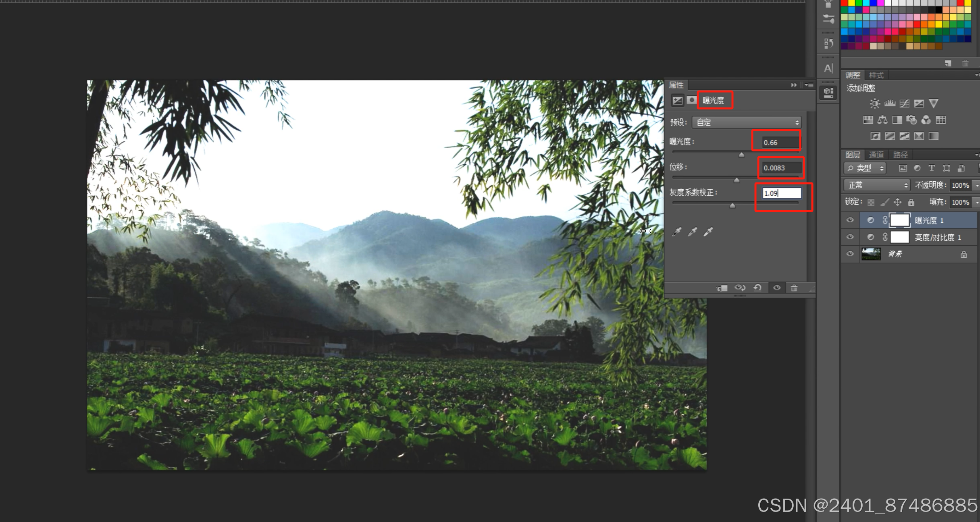
Task: Add a Levels adjustment (histogram icon)
Action: tap(890, 104)
